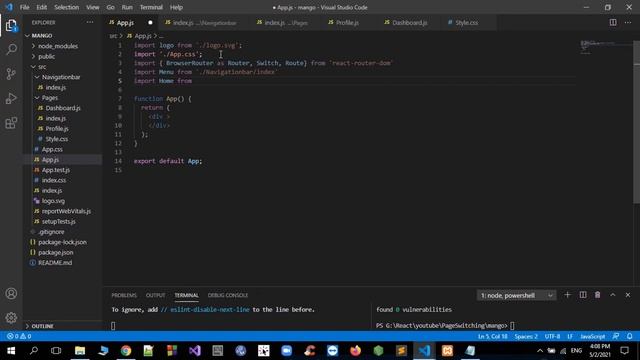640x360 pixels.
Task: Open the Extensions view
Action: point(11,123)
